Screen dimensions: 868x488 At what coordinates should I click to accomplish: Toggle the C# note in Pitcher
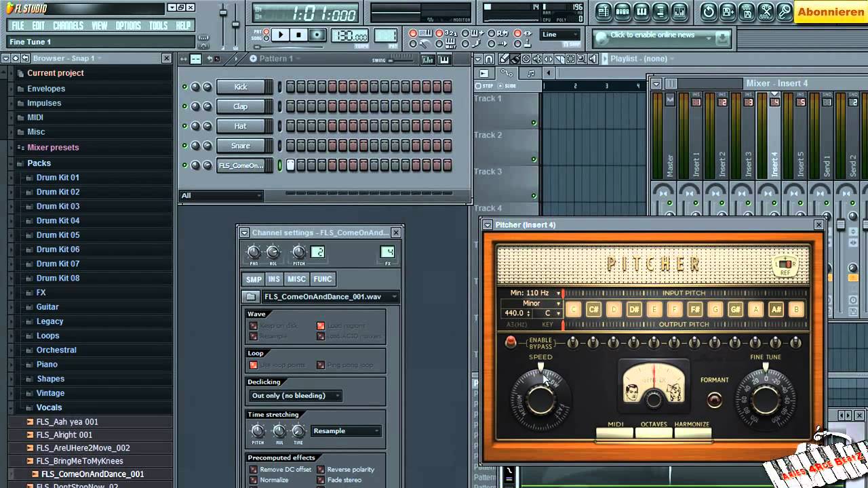[593, 309]
